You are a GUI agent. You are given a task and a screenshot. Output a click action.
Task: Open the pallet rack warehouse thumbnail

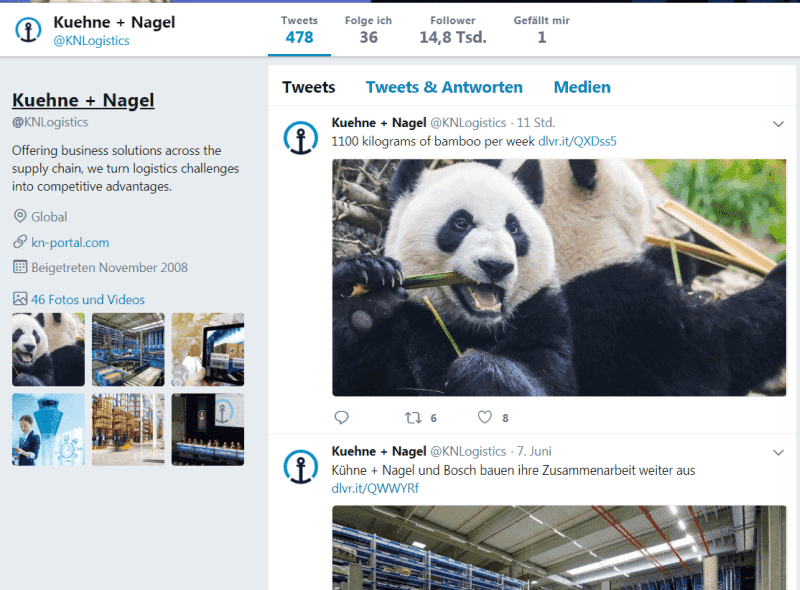point(128,429)
